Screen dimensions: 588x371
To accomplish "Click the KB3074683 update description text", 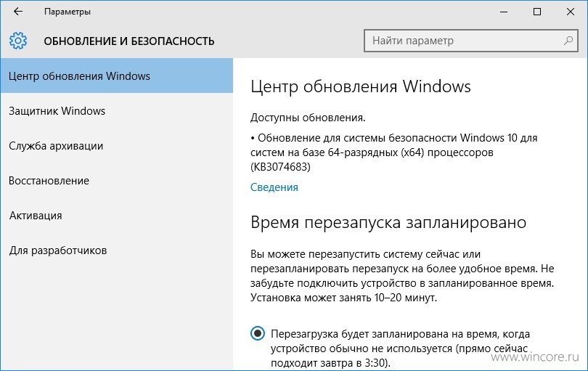I will 393,152.
